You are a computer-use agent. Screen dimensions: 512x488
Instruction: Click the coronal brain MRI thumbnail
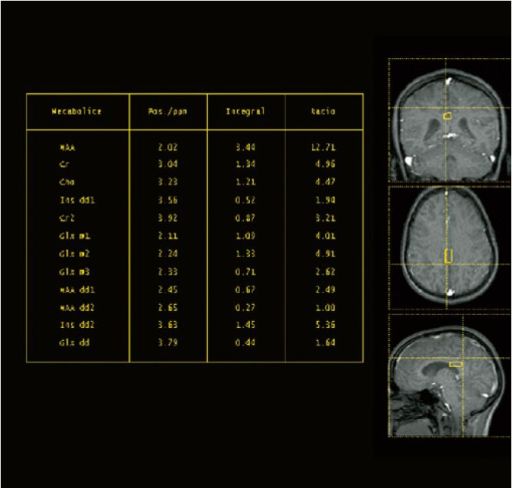(449, 120)
